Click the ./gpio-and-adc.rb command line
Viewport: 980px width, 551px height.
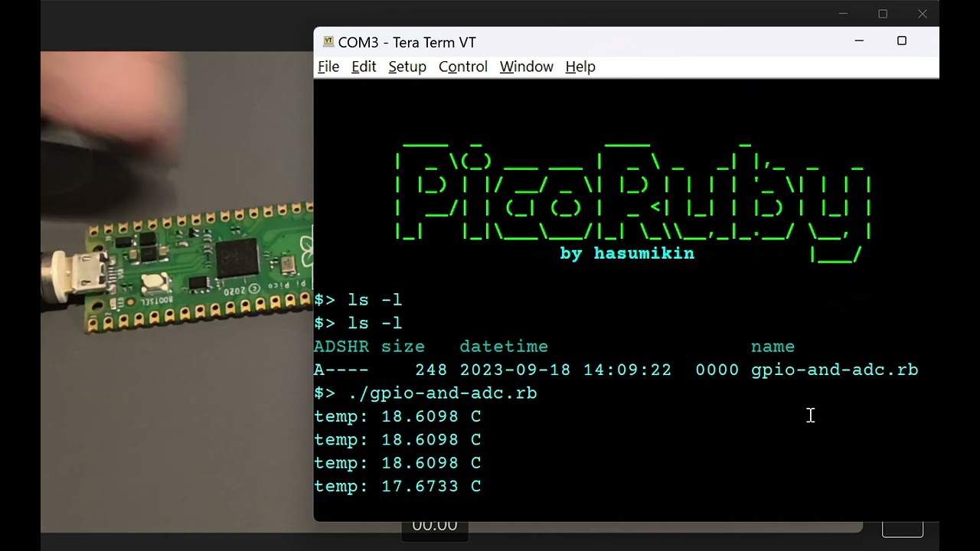click(x=443, y=393)
